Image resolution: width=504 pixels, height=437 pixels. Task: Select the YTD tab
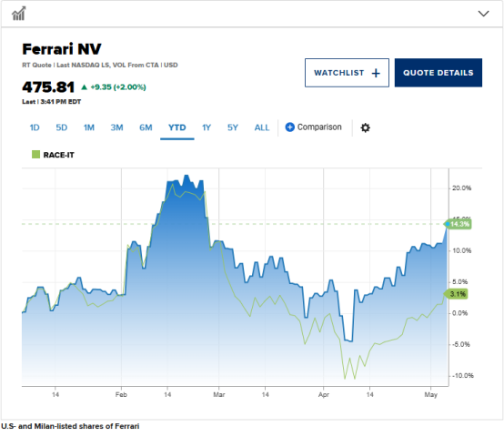click(x=177, y=127)
